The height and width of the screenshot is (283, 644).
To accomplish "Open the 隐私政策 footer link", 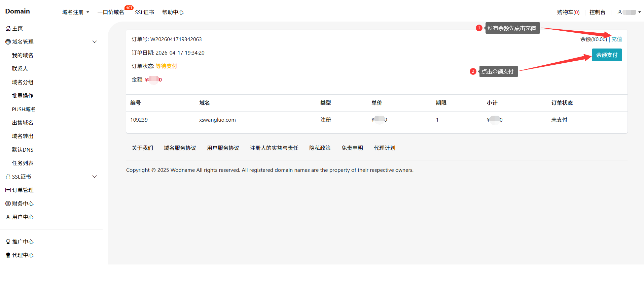I will pos(320,148).
